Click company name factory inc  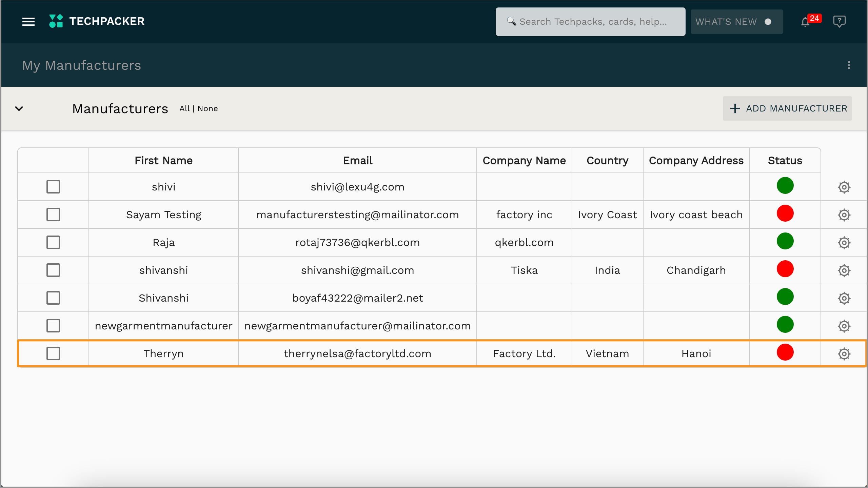click(524, 215)
